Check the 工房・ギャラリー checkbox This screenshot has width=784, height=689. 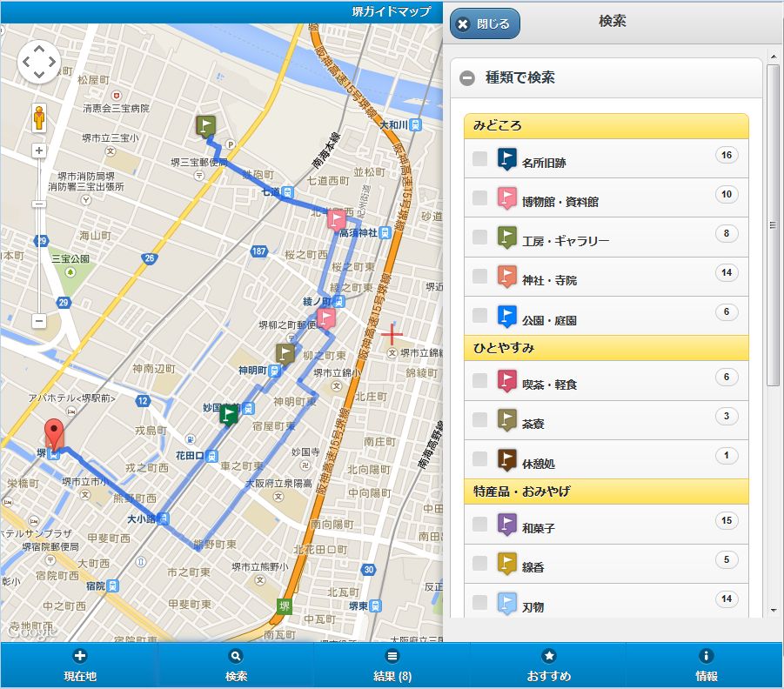tap(479, 237)
